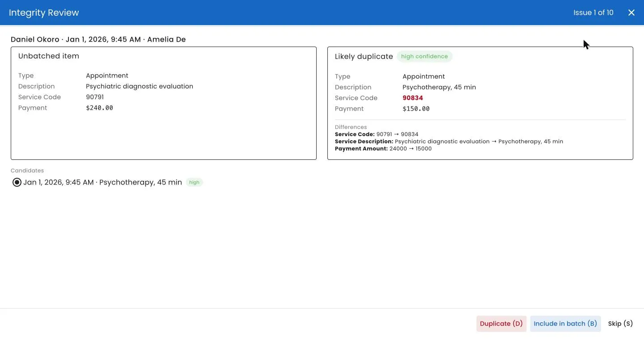Click candidate text 'Jan 1, 2026, 9:45 AM · Psychotherapy'
Image resolution: width=644 pixels, height=339 pixels.
(x=102, y=182)
